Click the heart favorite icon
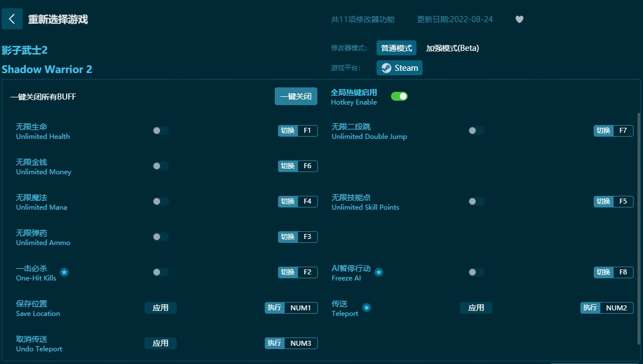The height and width of the screenshot is (364, 643). 519,19
